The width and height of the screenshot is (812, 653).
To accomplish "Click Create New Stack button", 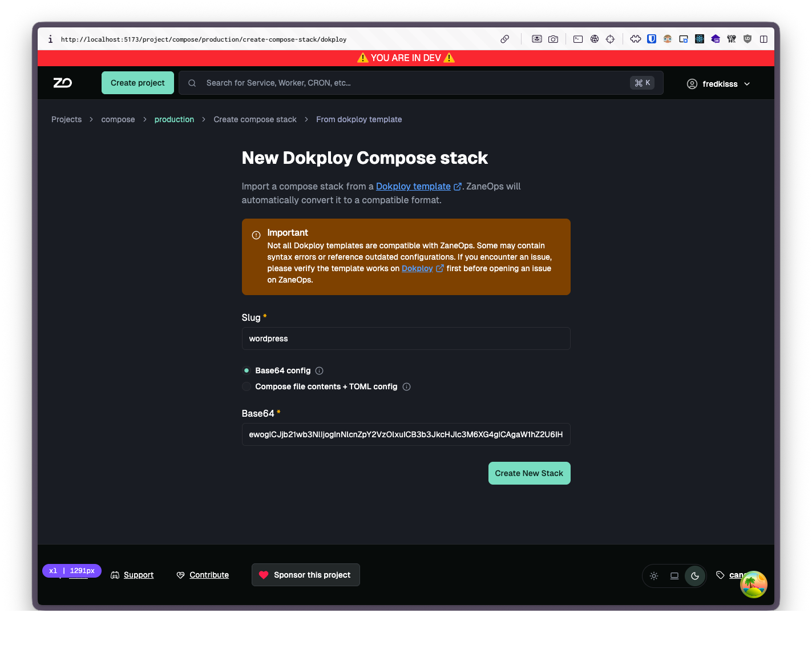I will tap(529, 474).
